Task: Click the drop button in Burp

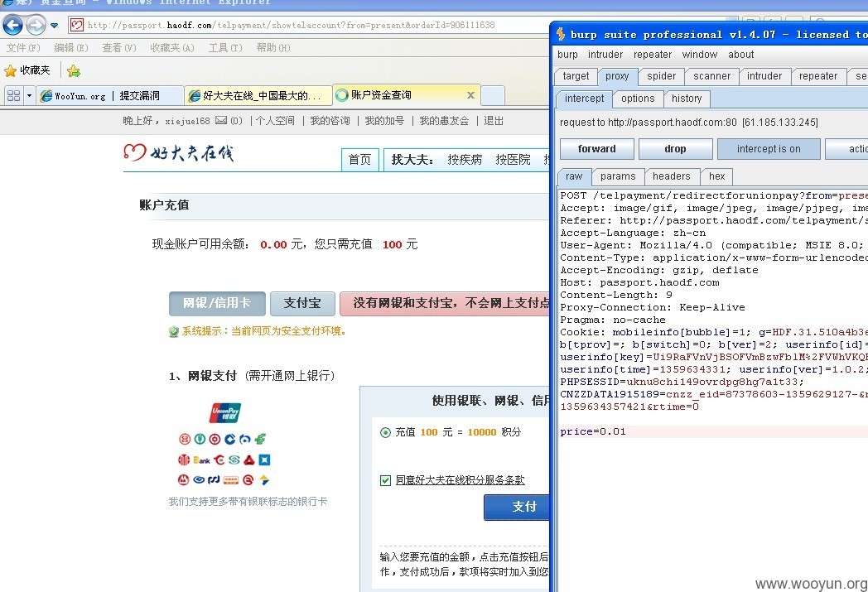Action: tap(675, 149)
